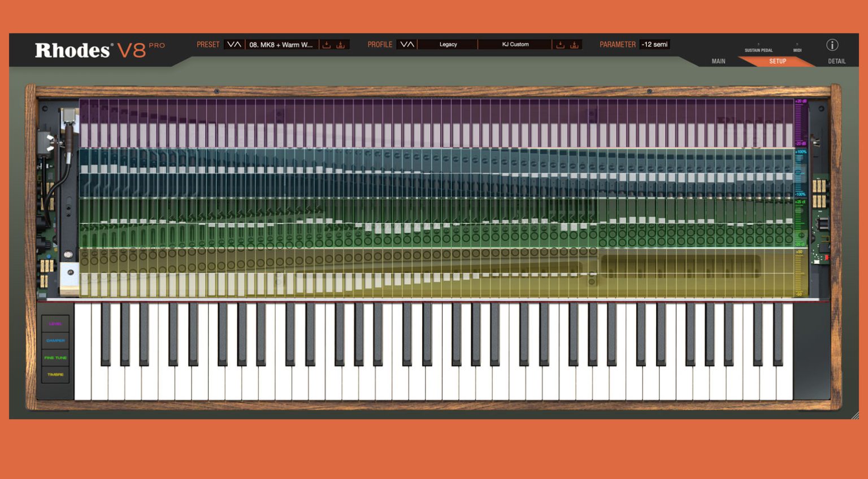Click the preset save icon
The width and height of the screenshot is (868, 479).
click(341, 44)
